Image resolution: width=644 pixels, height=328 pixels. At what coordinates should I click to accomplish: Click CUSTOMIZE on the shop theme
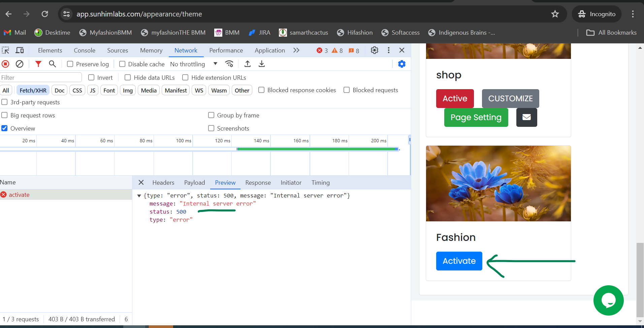(510, 99)
